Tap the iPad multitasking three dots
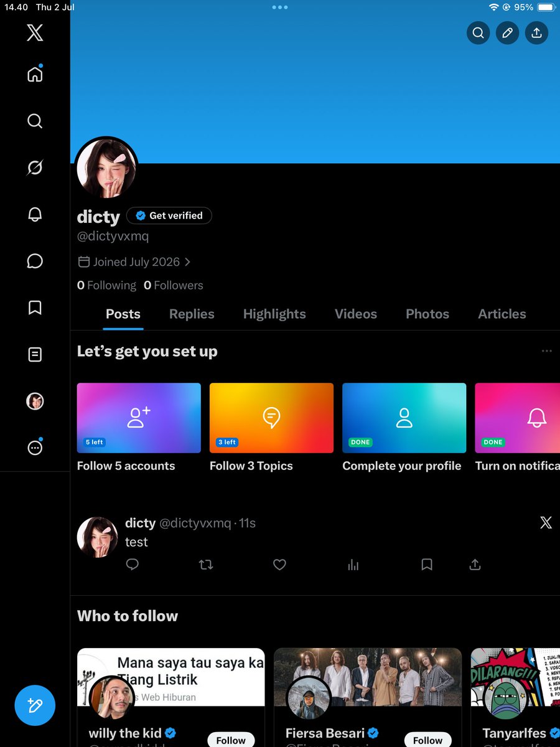Viewport: 560px width, 747px height. point(280,7)
